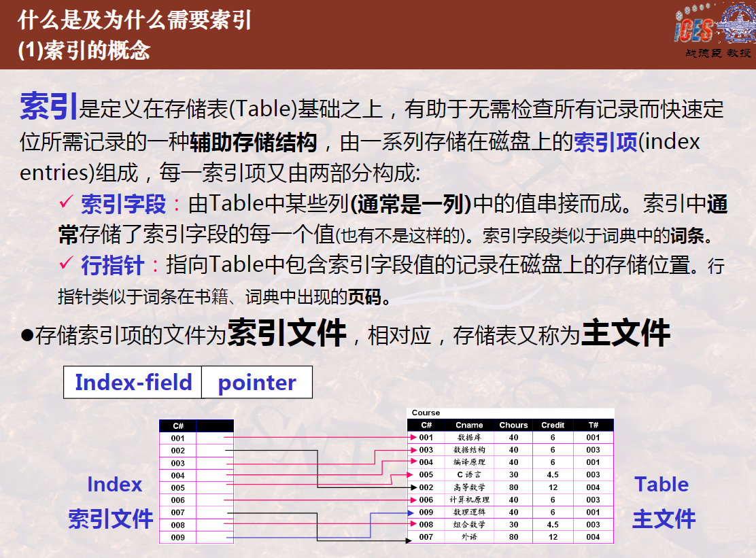
Task: Click the Credit value 4.5 in the C语言 row
Action: [x=553, y=474]
